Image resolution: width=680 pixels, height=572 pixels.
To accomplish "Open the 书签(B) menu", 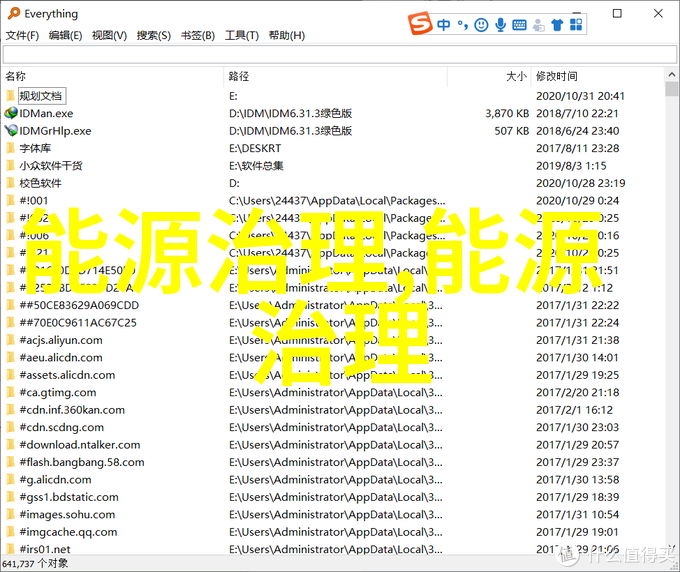I will pyautogui.click(x=198, y=36).
